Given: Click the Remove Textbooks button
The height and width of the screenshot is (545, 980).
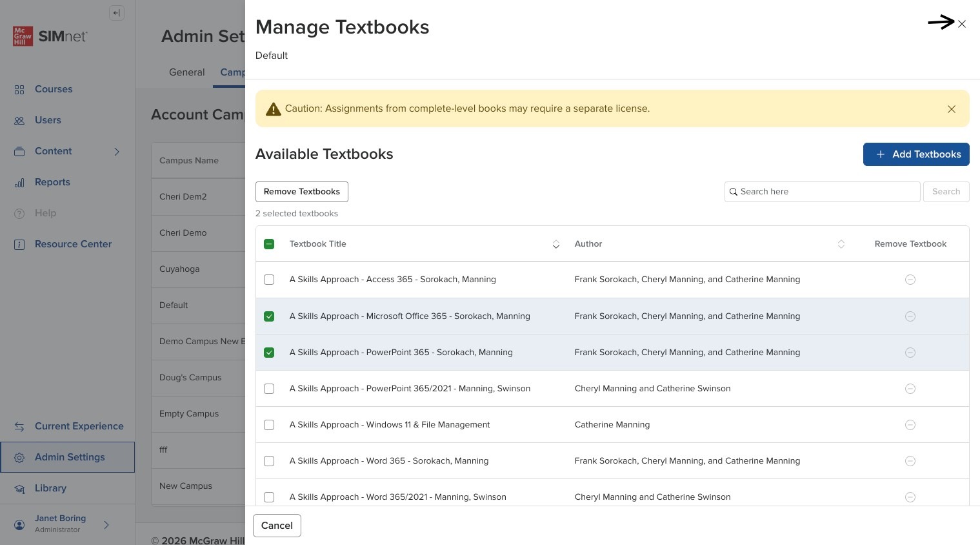Looking at the screenshot, I should point(302,192).
